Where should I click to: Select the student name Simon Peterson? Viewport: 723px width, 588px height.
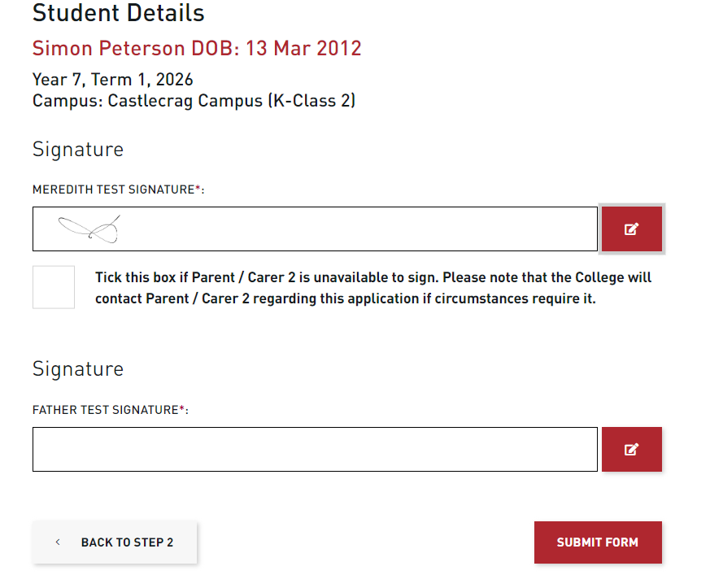(109, 48)
